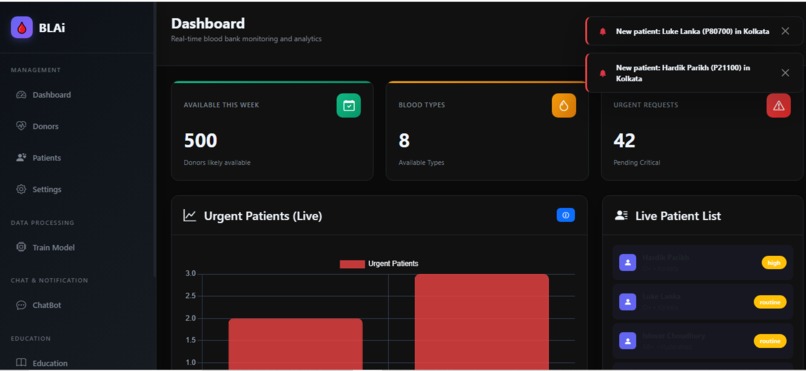Click the third patient's routine badge
Screen dimensions: 806x371
(770, 341)
